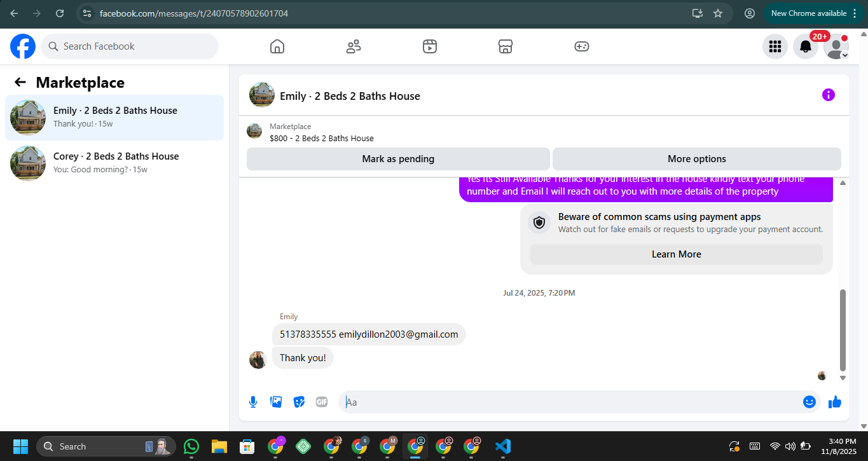Click Emily's profile picture in chat header

click(x=262, y=95)
